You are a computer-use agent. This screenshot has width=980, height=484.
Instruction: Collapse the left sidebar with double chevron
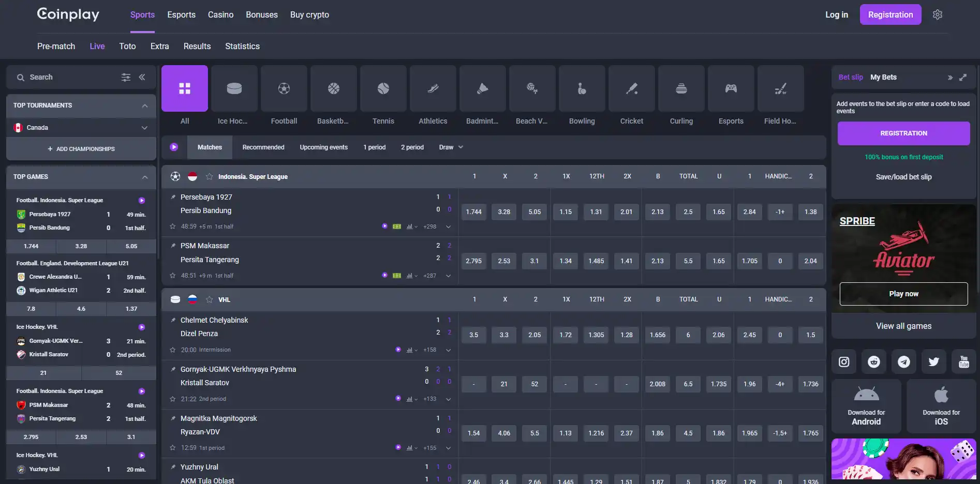tap(142, 77)
